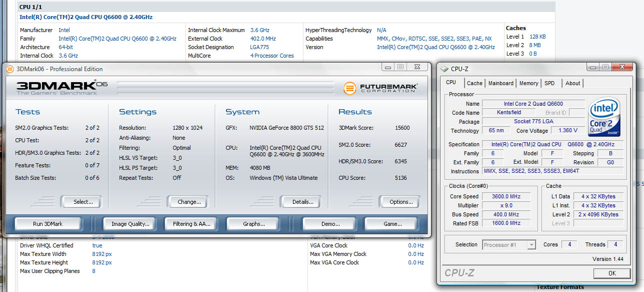Open the About tab in CPU-Z
The image size is (644, 292).
[x=573, y=83]
